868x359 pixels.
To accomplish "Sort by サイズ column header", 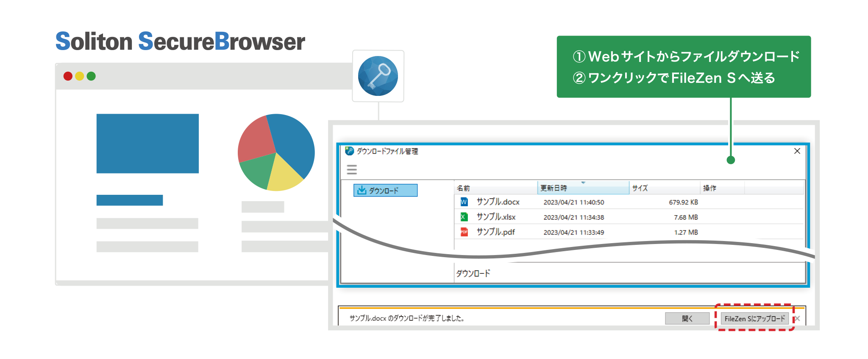I will click(x=664, y=188).
